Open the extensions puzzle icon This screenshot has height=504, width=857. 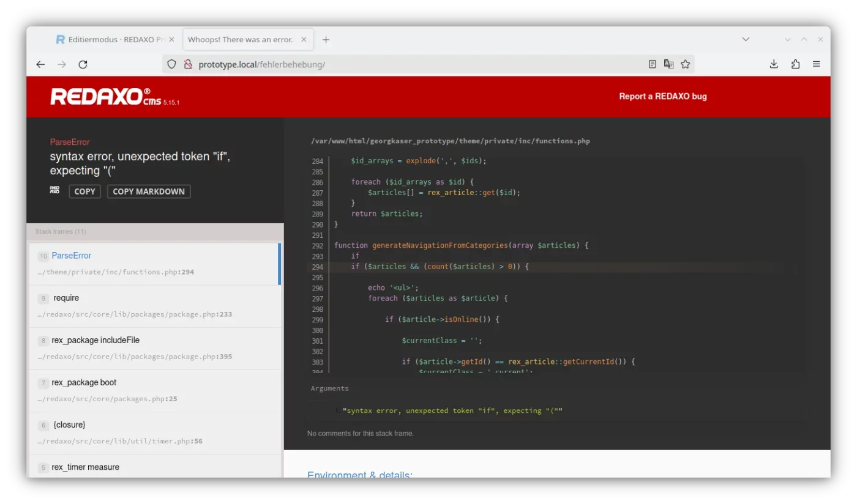(x=795, y=64)
